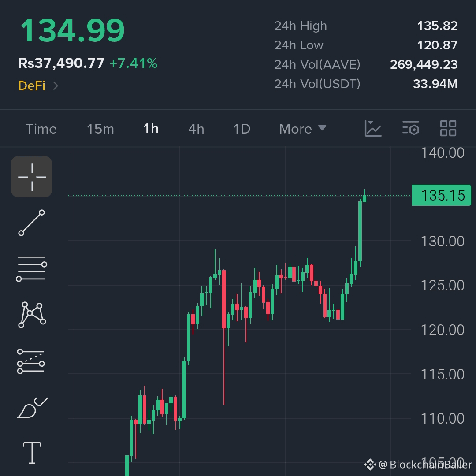Click the DeFi chevron arrow

tap(56, 86)
